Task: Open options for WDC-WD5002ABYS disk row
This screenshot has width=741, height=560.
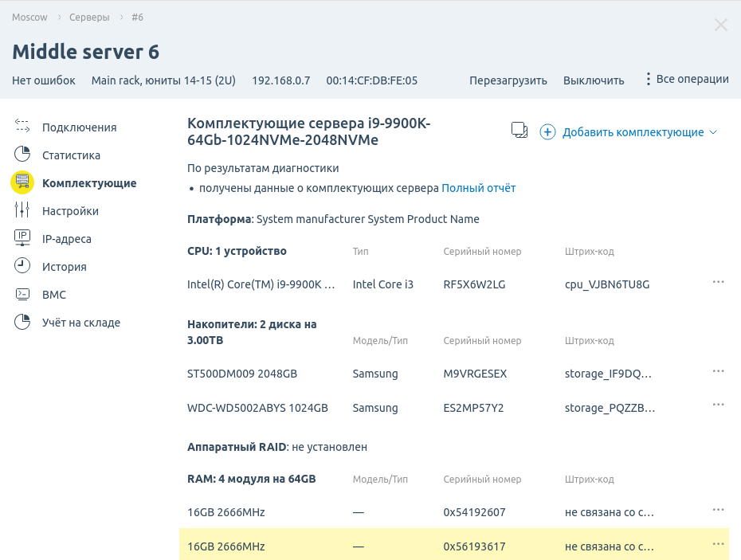Action: click(x=718, y=405)
